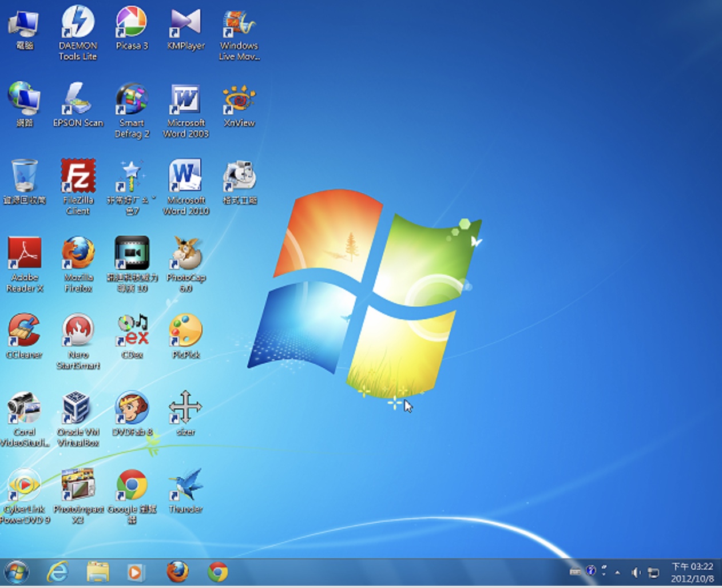722x588 pixels.
Task: Open the network status tray icon
Action: point(653,572)
